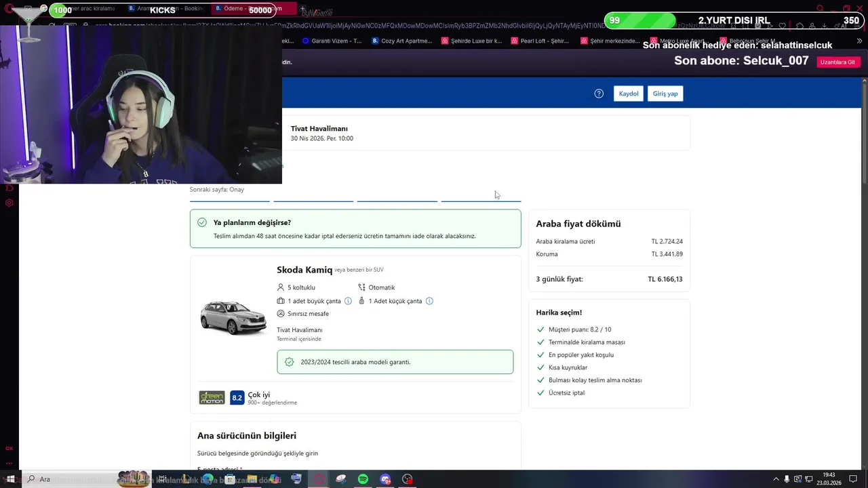Switch to the "Ödeme - Booking.com" tab
868x488 pixels.
[253, 9]
